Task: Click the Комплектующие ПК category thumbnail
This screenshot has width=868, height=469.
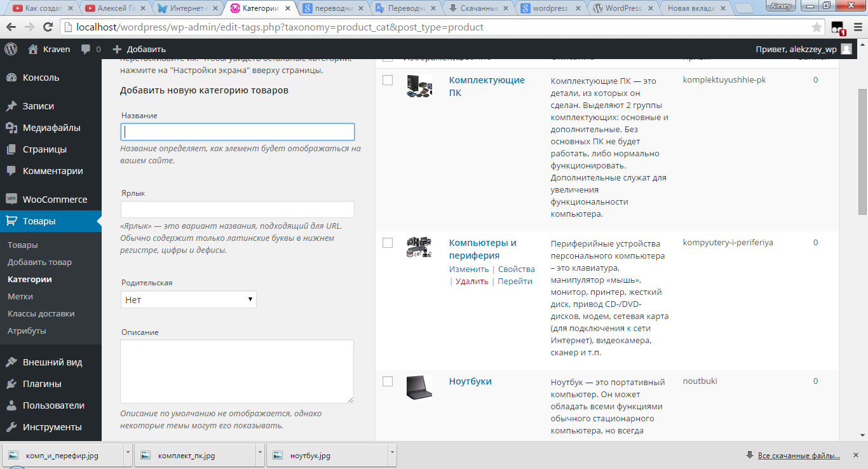Action: pos(419,86)
